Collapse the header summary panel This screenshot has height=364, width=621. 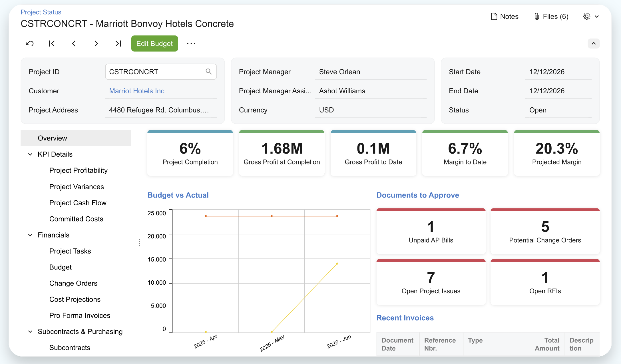(594, 44)
